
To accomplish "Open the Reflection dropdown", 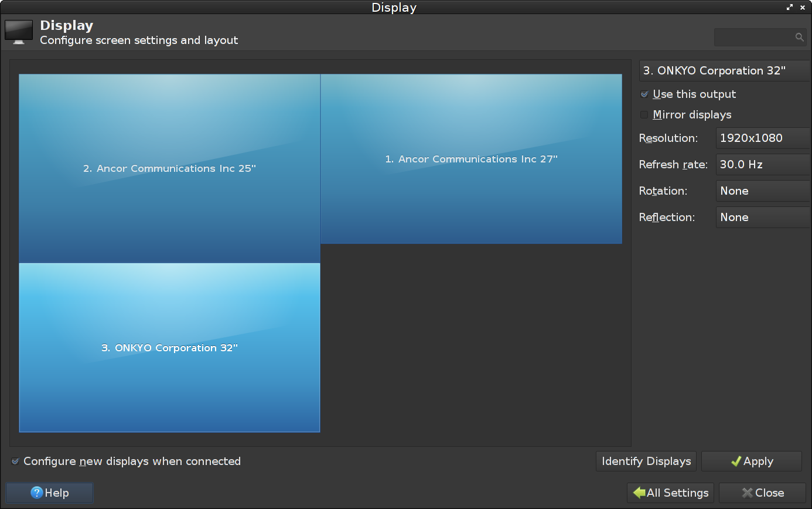I will [x=763, y=218].
